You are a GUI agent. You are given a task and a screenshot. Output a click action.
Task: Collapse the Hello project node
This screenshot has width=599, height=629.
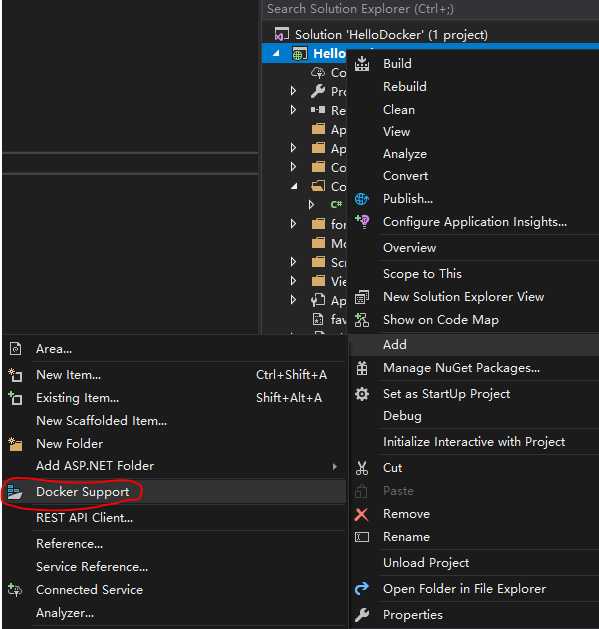click(x=276, y=53)
